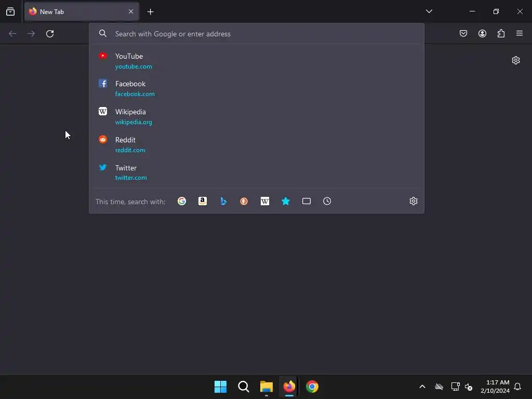Click the facebook.com URL text

click(135, 94)
